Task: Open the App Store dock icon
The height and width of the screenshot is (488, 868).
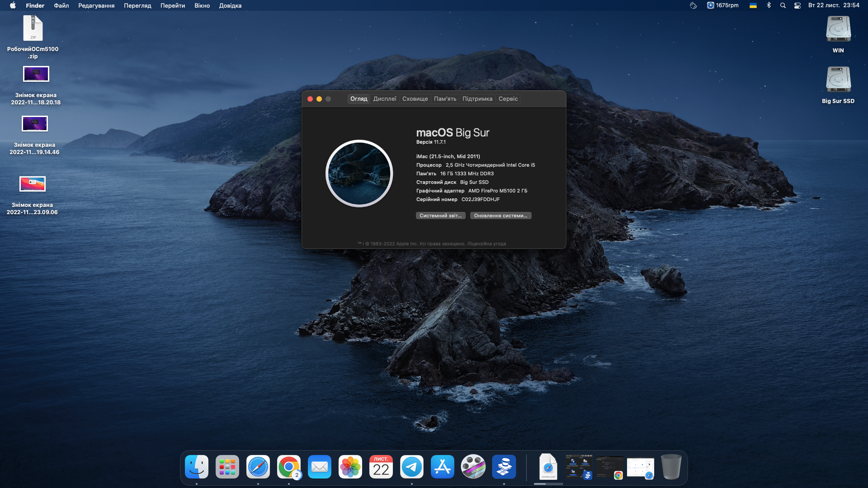Action: coord(443,467)
